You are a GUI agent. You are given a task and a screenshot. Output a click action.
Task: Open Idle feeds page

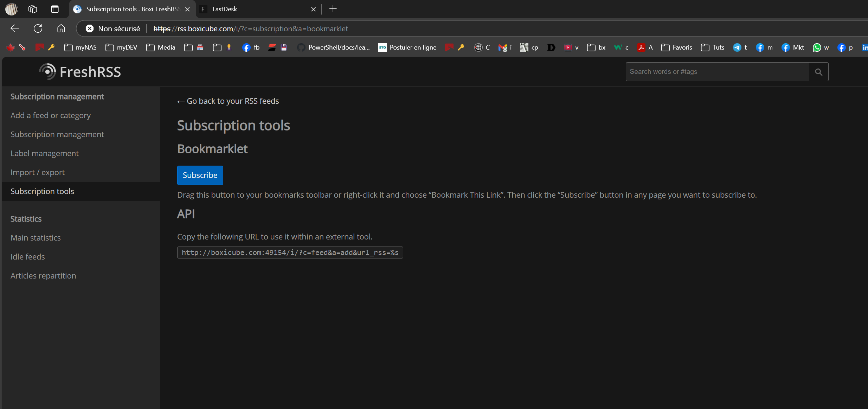(81, 257)
